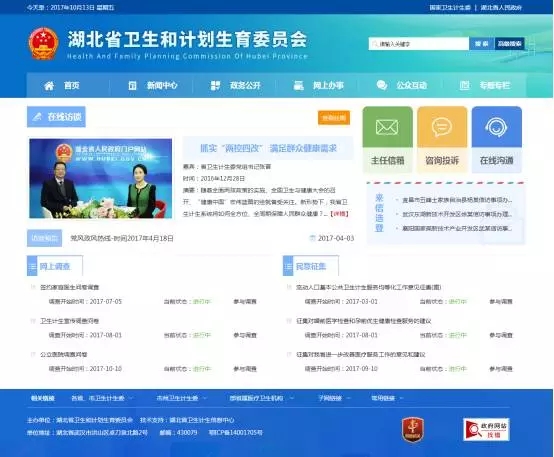Click the blue search button

coord(482,44)
